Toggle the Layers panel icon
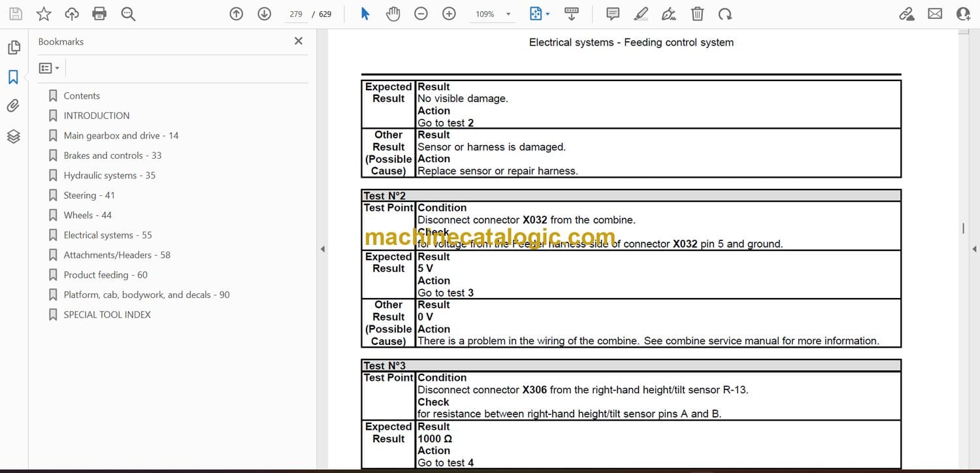The width and height of the screenshot is (980, 473). [14, 136]
